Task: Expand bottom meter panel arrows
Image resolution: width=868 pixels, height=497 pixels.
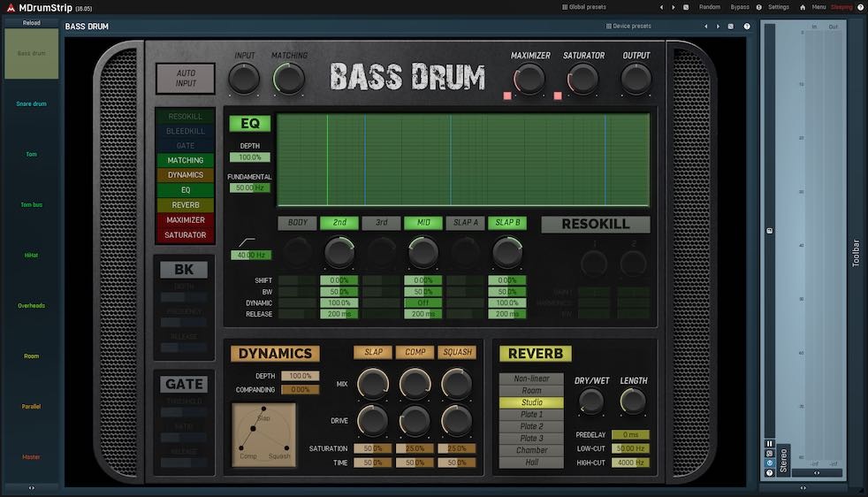Action: tap(803, 488)
